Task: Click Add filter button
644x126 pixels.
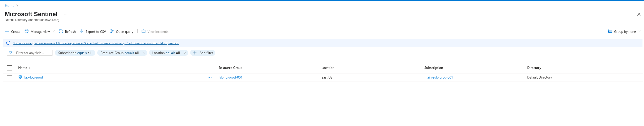Action: (x=203, y=53)
